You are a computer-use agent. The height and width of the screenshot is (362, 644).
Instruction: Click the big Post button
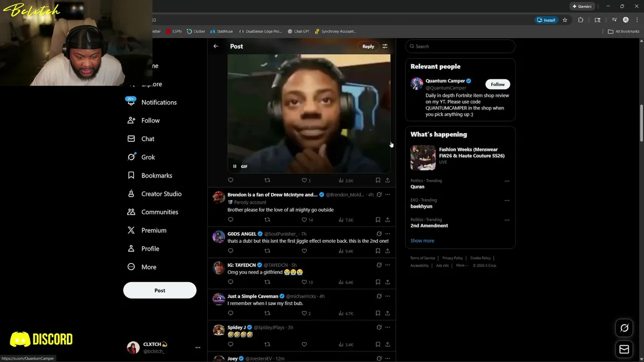pyautogui.click(x=160, y=291)
